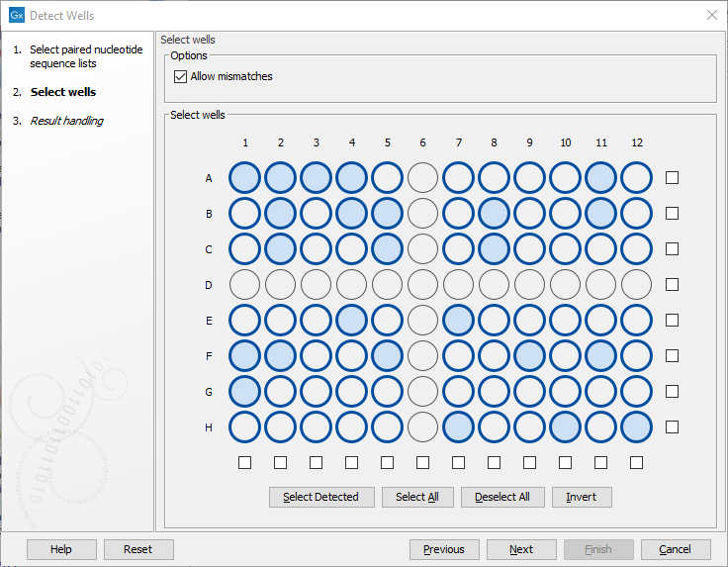Select well H10 in the plate
The image size is (728, 567).
(565, 427)
